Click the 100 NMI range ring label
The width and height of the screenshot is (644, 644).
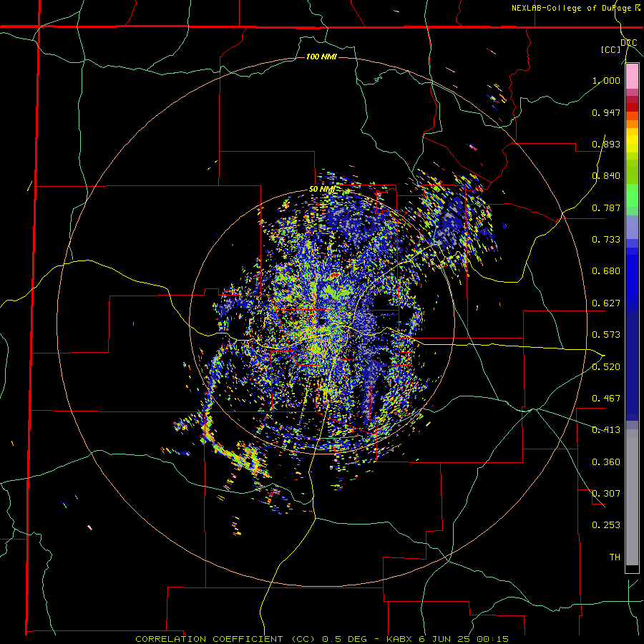coord(321,57)
